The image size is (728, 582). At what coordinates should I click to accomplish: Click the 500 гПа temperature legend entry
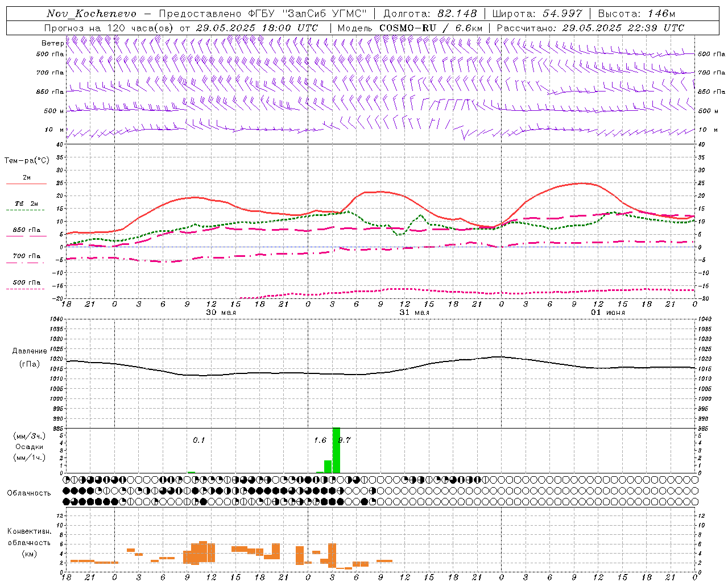tap(27, 282)
